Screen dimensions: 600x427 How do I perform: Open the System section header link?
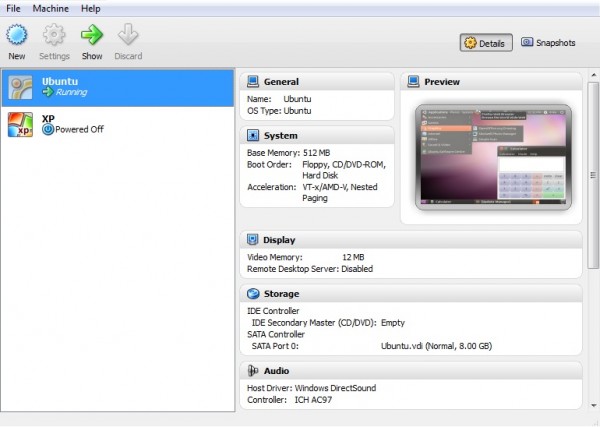coord(280,136)
